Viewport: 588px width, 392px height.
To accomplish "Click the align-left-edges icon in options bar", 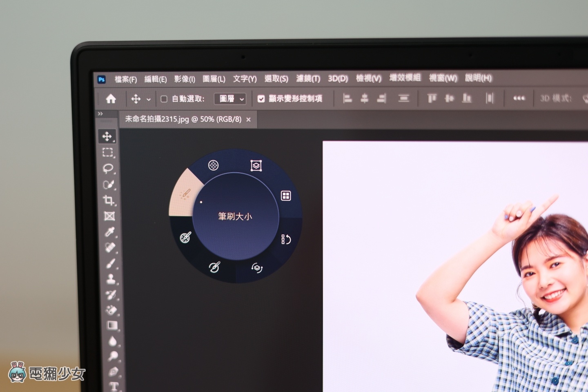I will [347, 98].
